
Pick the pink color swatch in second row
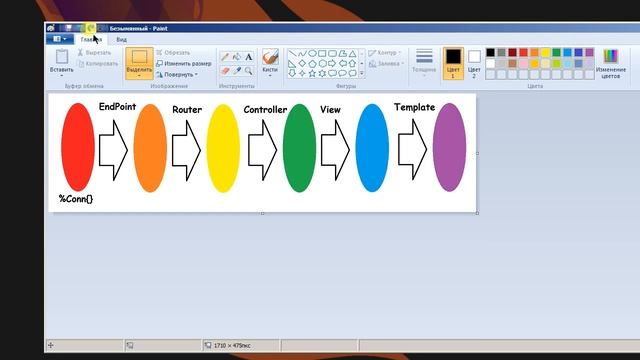524,64
